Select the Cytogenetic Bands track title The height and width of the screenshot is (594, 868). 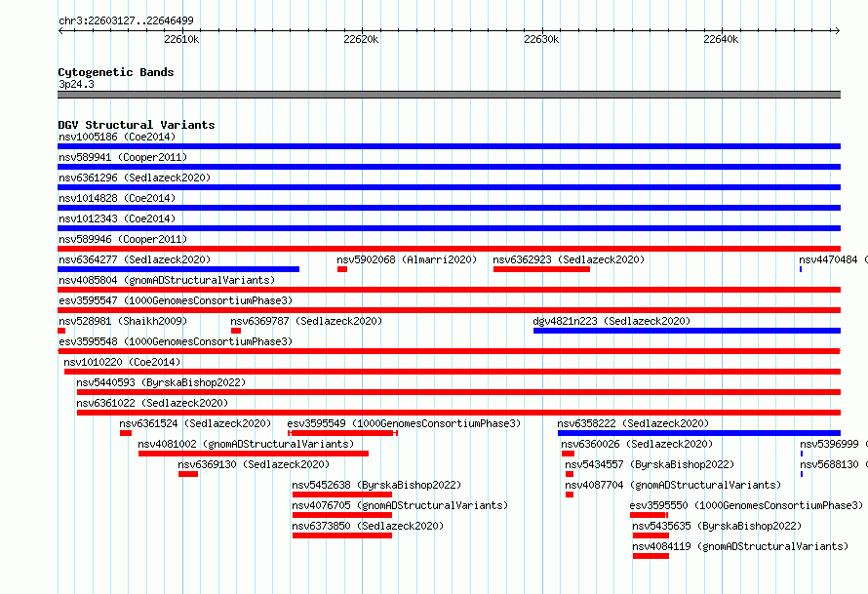click(x=116, y=72)
